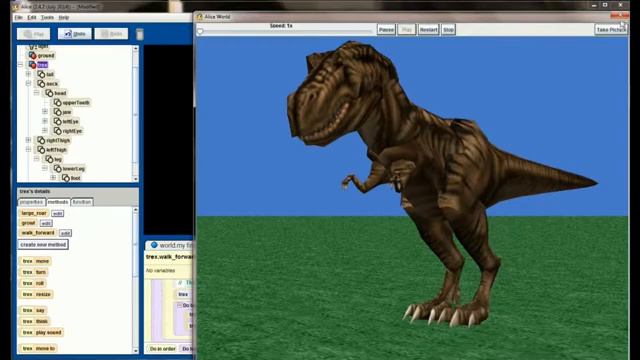Click the leftEye part icon
Image resolution: width=640 pixels, height=360 pixels.
pyautogui.click(x=57, y=121)
